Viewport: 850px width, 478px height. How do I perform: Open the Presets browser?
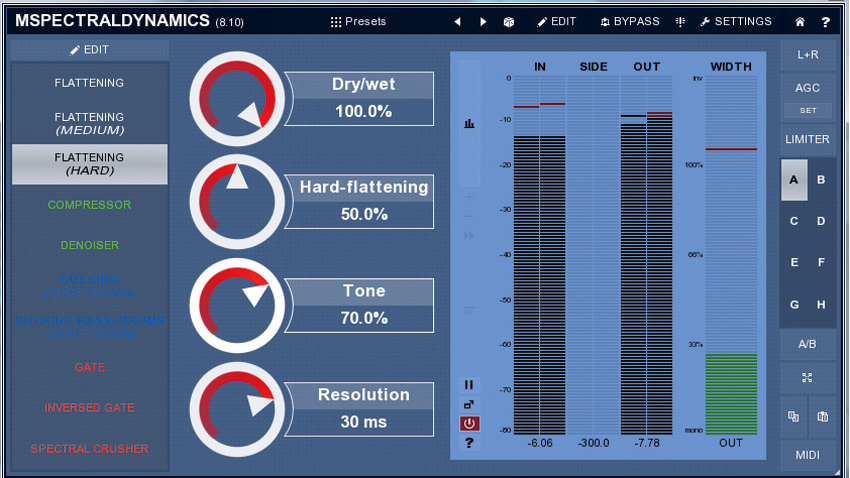point(358,22)
